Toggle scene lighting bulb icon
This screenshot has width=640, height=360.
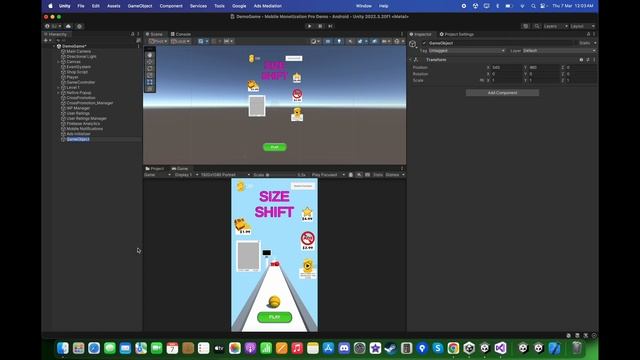[x=339, y=41]
